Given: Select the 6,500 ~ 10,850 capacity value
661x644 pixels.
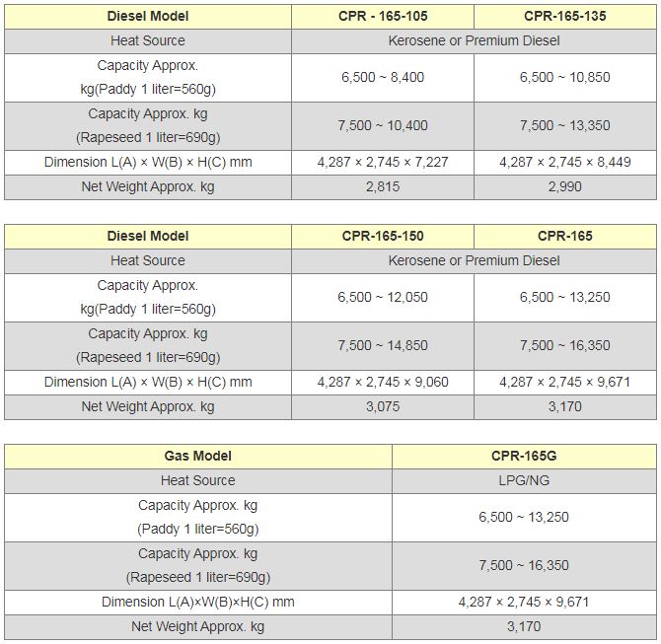Looking at the screenshot, I should pyautogui.click(x=564, y=77).
